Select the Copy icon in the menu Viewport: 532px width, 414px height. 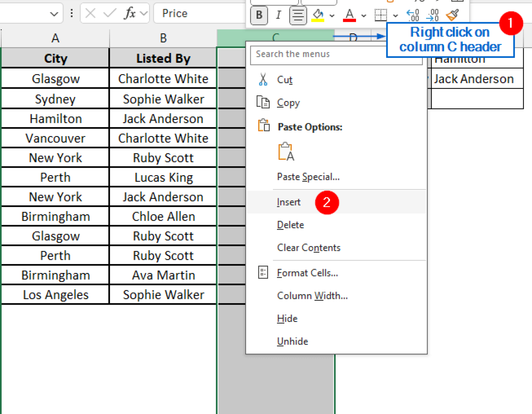[x=263, y=103]
